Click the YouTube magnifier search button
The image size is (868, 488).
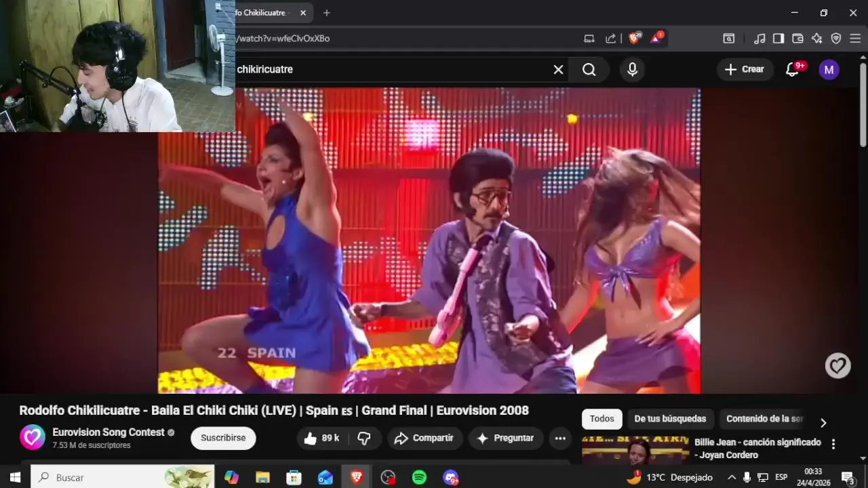(589, 69)
